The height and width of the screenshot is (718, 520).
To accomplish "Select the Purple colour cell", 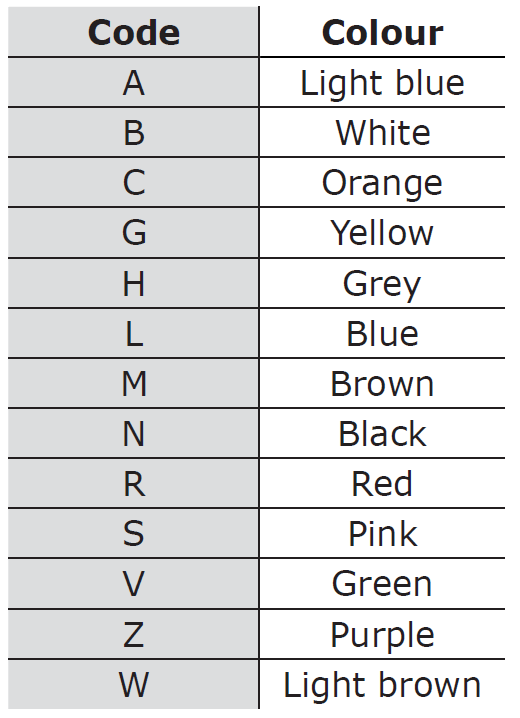I will click(382, 634).
